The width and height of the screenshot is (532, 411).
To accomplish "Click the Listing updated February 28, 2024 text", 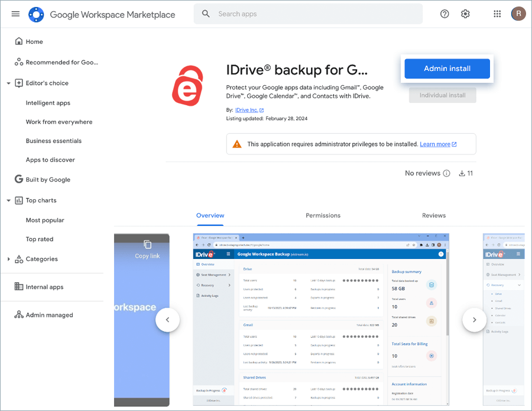I will click(x=267, y=118).
